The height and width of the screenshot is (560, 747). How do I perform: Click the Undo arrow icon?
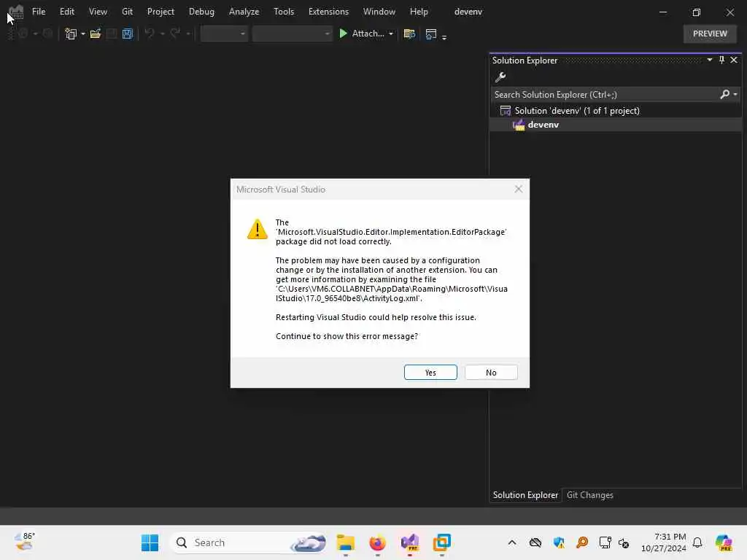click(x=150, y=34)
